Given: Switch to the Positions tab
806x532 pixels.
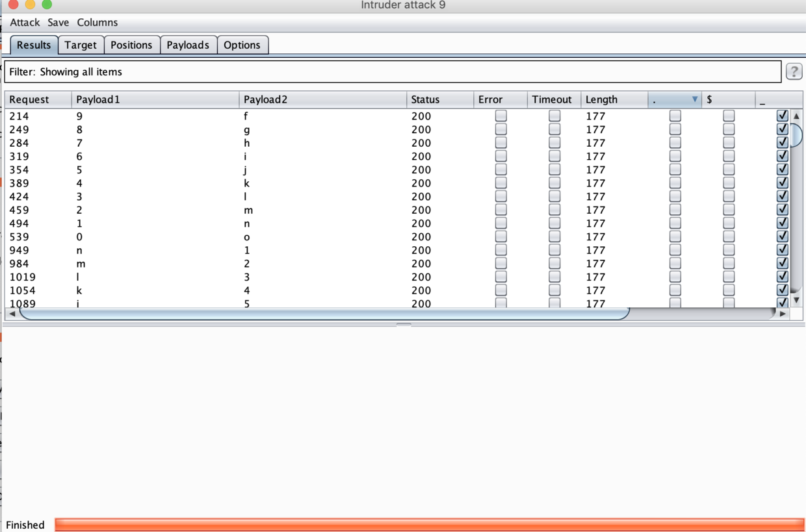Looking at the screenshot, I should click(x=131, y=45).
